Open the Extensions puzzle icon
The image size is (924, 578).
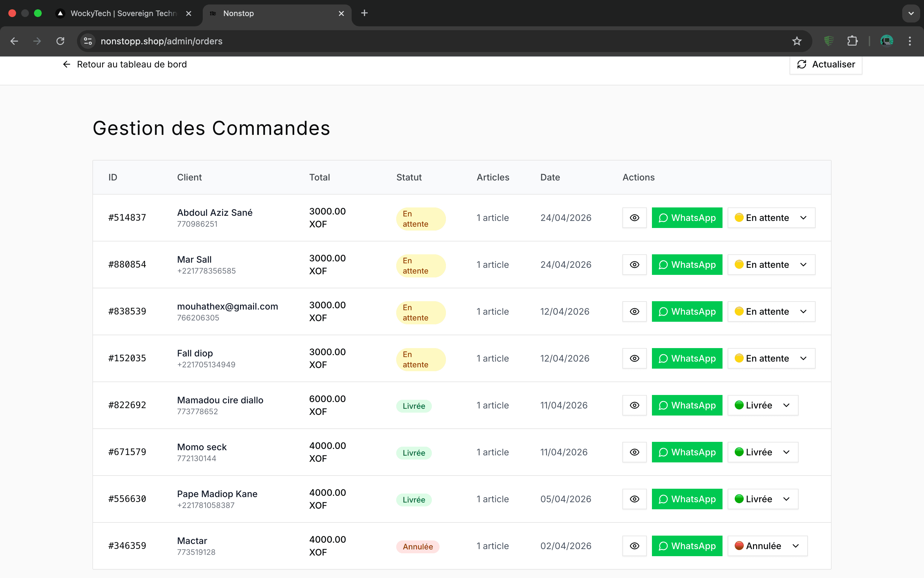coord(852,41)
